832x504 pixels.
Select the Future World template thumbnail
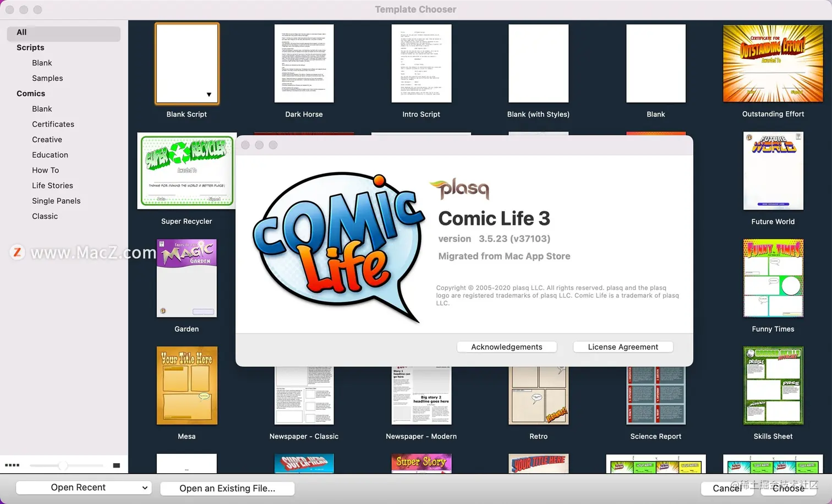pos(773,171)
